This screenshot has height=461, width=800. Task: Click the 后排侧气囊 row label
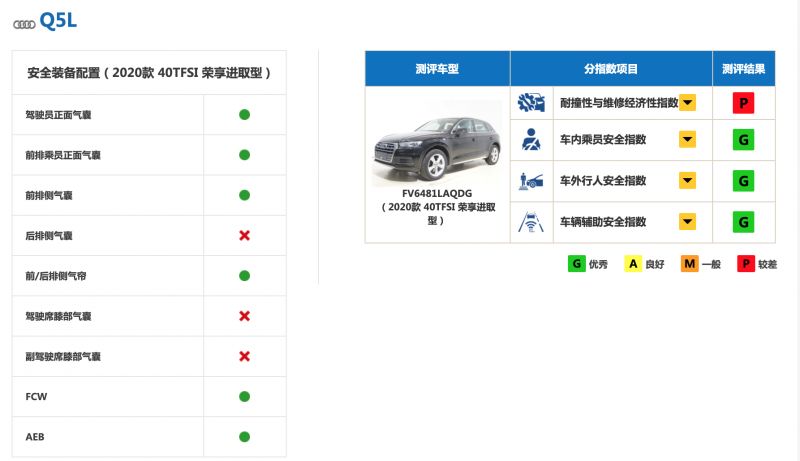pos(49,236)
